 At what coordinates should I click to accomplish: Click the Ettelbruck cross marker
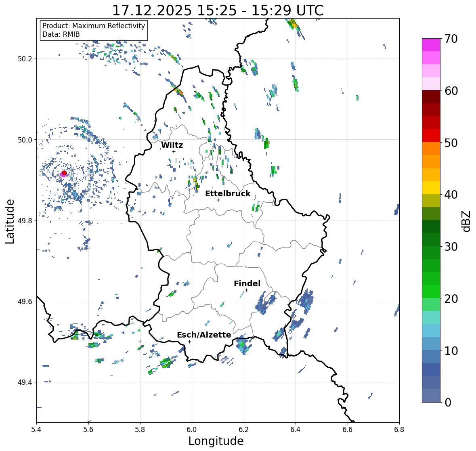218,200
